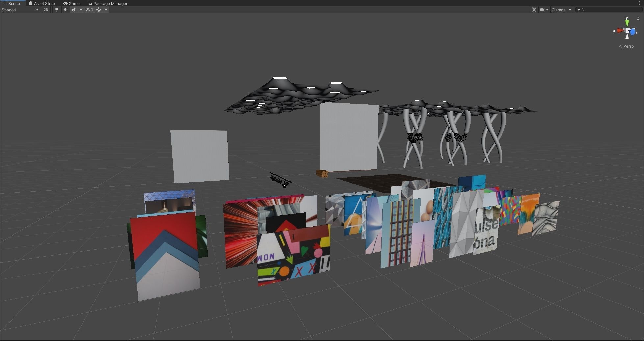Toggle the scene gizmo rotation lock
Viewport: 644px width, 341px height.
(x=638, y=19)
